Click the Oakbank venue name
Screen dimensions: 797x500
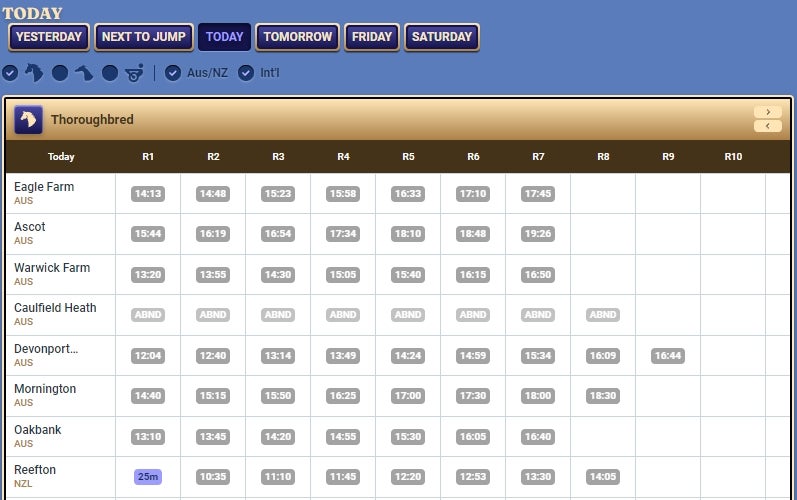[x=38, y=429]
